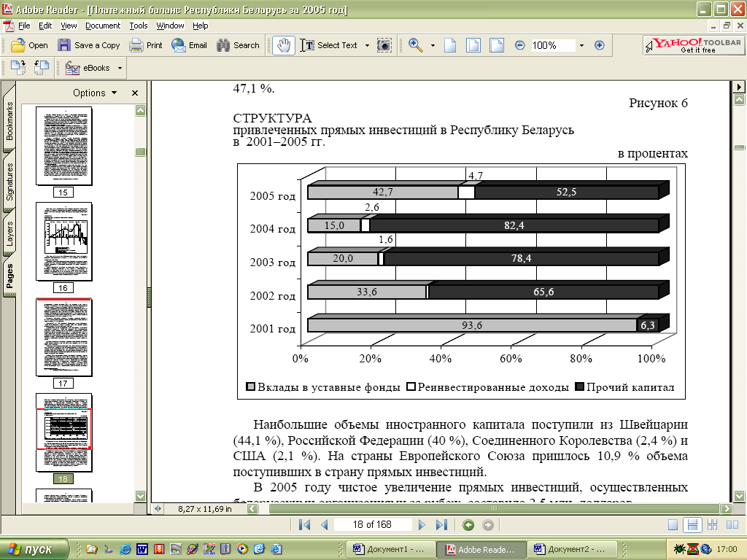747x560 pixels.
Task: Select page 16 thumbnail
Action: [64, 241]
